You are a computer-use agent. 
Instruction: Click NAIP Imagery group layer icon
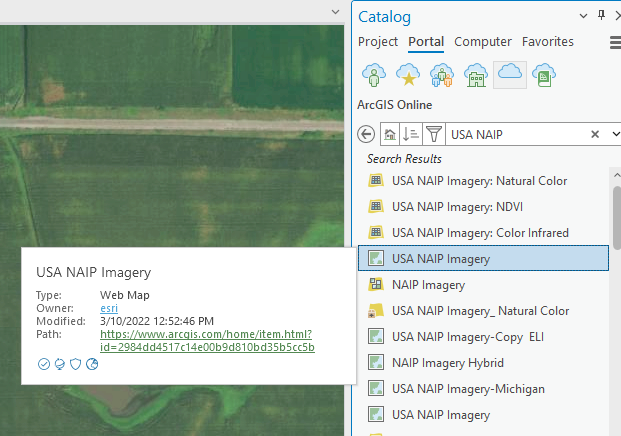[x=376, y=284]
